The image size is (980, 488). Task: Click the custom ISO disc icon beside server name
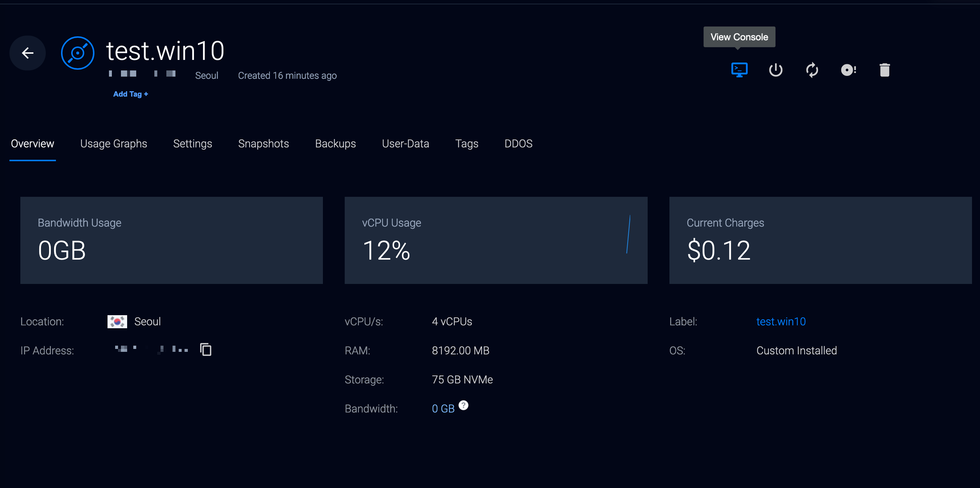pyautogui.click(x=78, y=53)
